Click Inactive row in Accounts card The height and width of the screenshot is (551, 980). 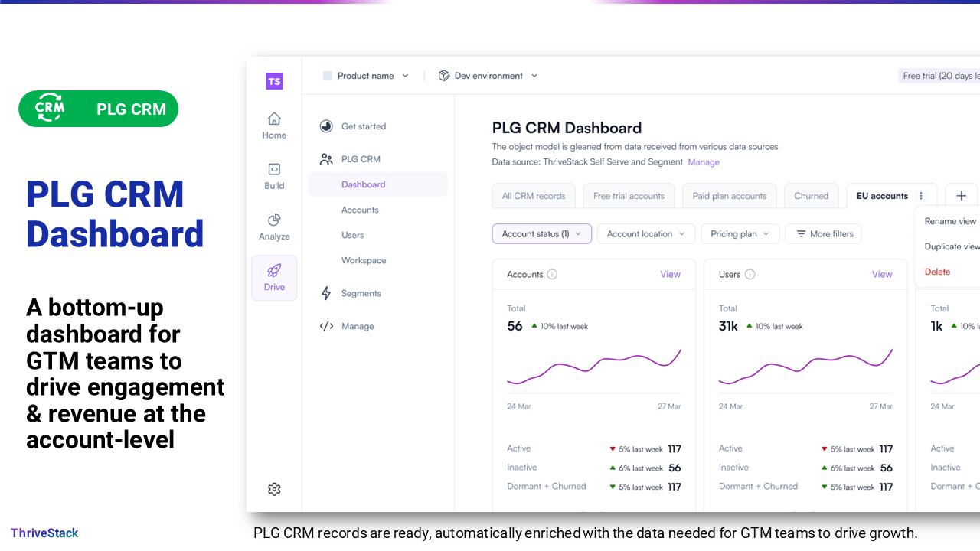[593, 468]
